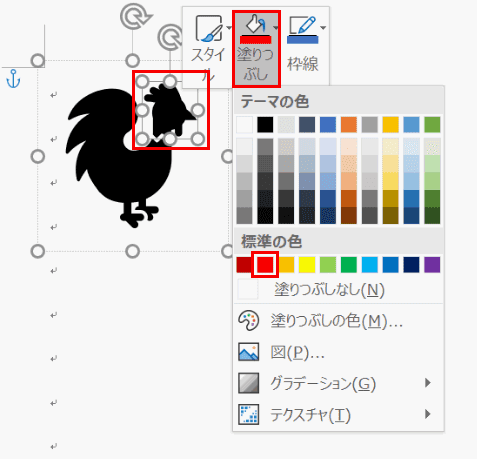Viewport: 477px width, 459px height.
Task: Choose the green standard color
Action: [349, 265]
